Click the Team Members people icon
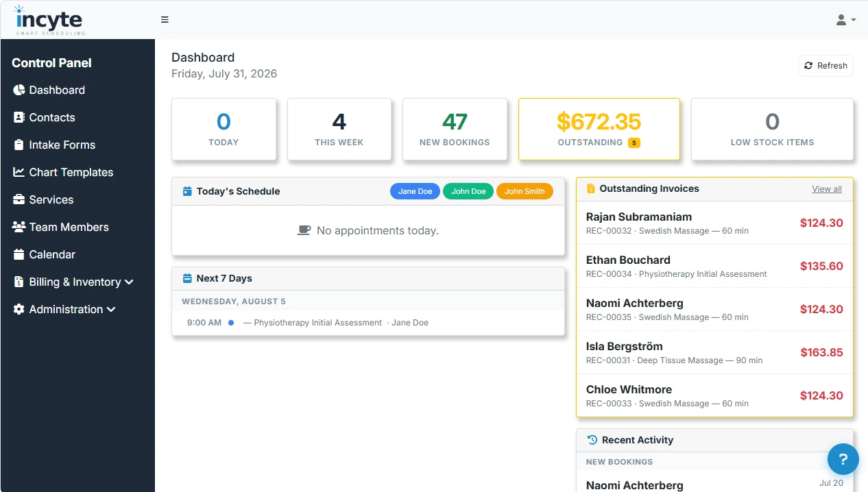 coord(19,227)
